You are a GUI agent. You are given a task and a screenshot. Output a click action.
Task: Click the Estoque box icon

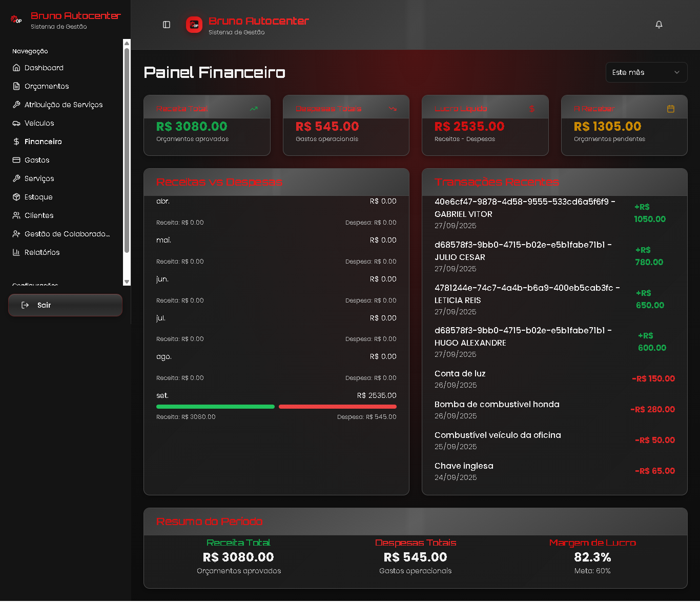(16, 197)
